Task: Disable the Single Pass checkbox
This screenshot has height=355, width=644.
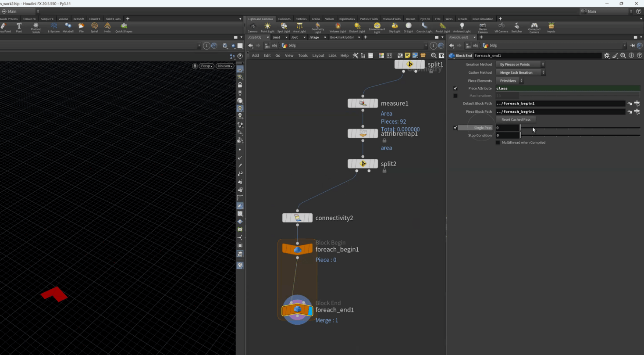Action: coord(455,128)
